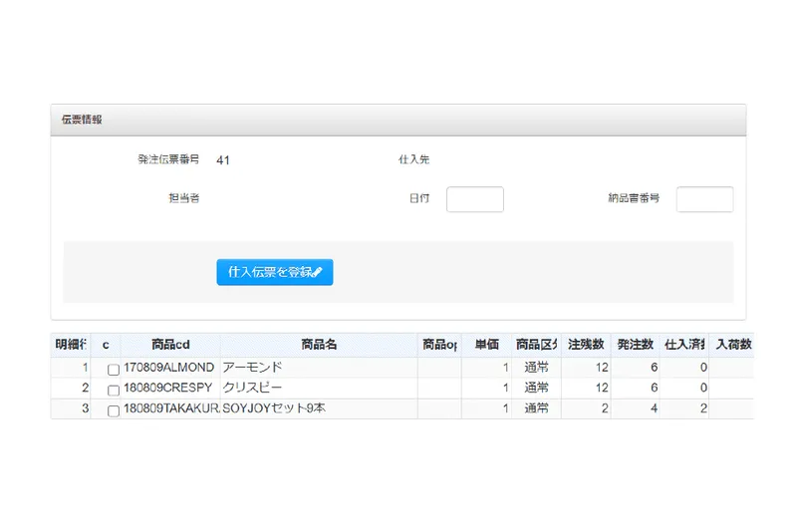Click the 発注数 column header
Screen dimensions: 797x532
click(x=635, y=345)
